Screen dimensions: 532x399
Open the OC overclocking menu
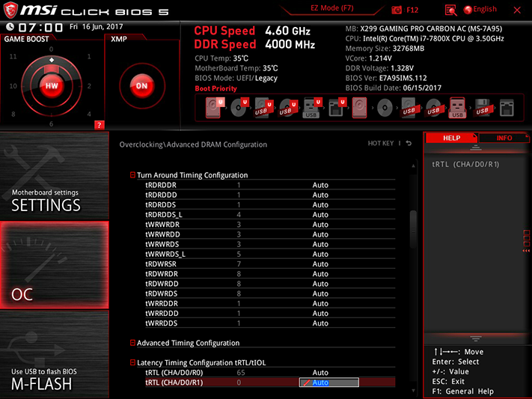click(55, 265)
